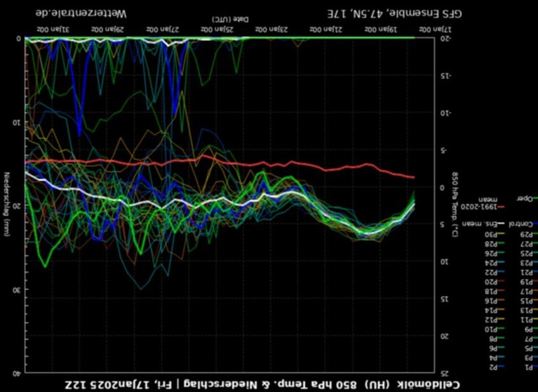The width and height of the screenshot is (538, 392).
Task: Select the P20 legend entry
Action: click(x=492, y=281)
